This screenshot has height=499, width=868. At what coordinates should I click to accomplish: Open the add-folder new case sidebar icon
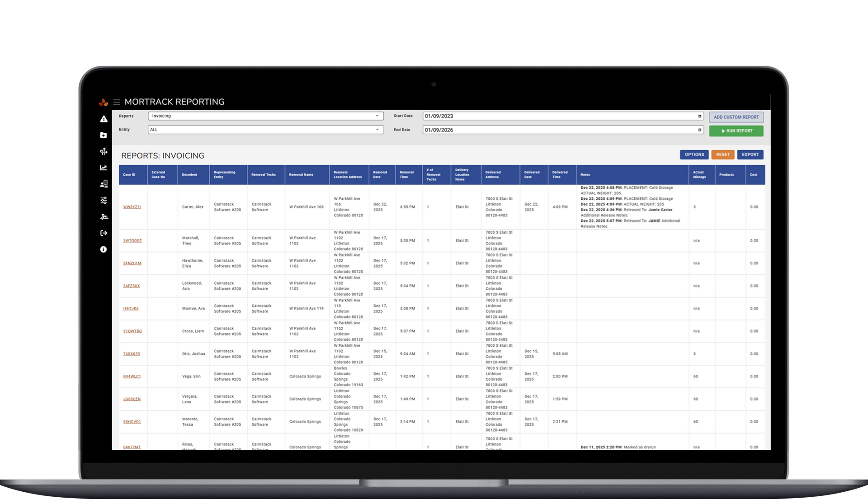click(x=104, y=135)
